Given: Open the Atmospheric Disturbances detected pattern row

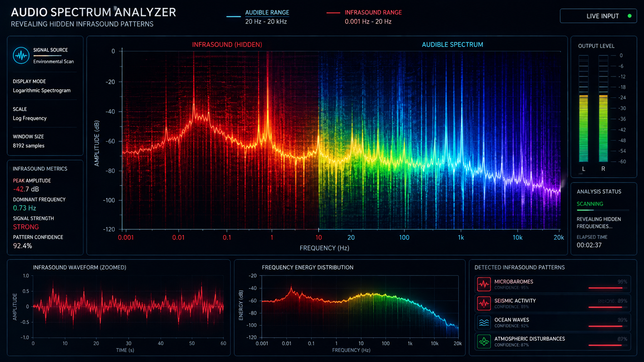Looking at the screenshot, I should pyautogui.click(x=553, y=341).
